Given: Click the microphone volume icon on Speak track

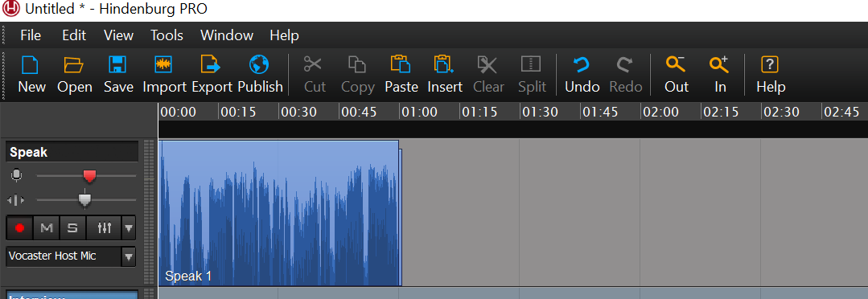Looking at the screenshot, I should [x=17, y=176].
